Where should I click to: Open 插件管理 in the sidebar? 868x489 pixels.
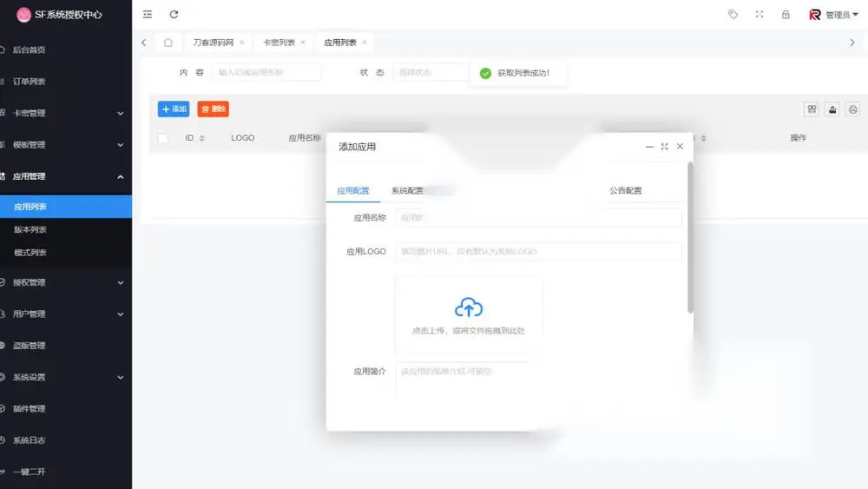point(66,409)
